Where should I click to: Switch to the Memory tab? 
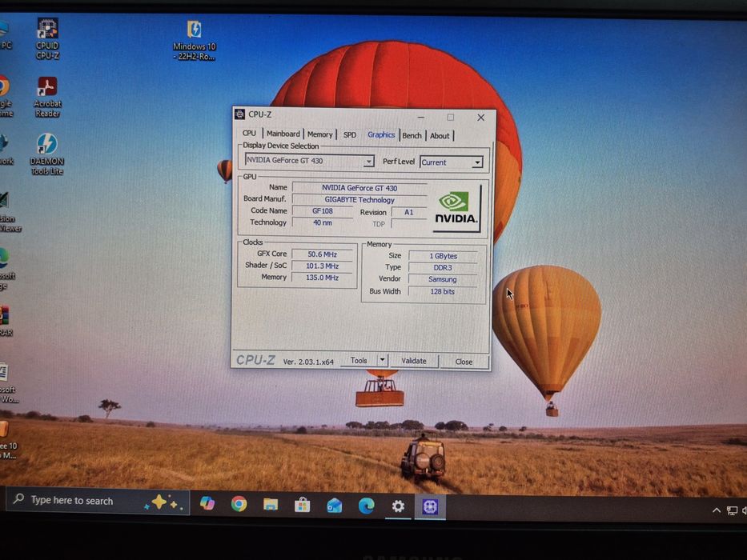click(x=319, y=134)
